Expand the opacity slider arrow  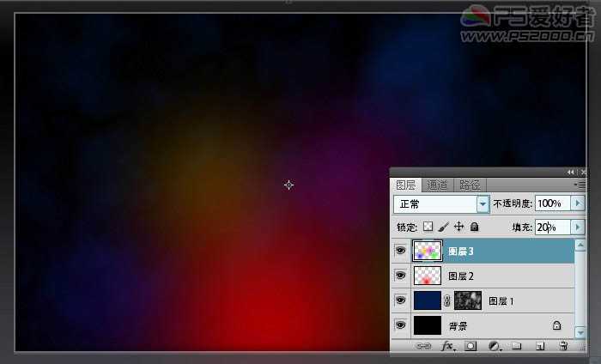pyautogui.click(x=578, y=204)
